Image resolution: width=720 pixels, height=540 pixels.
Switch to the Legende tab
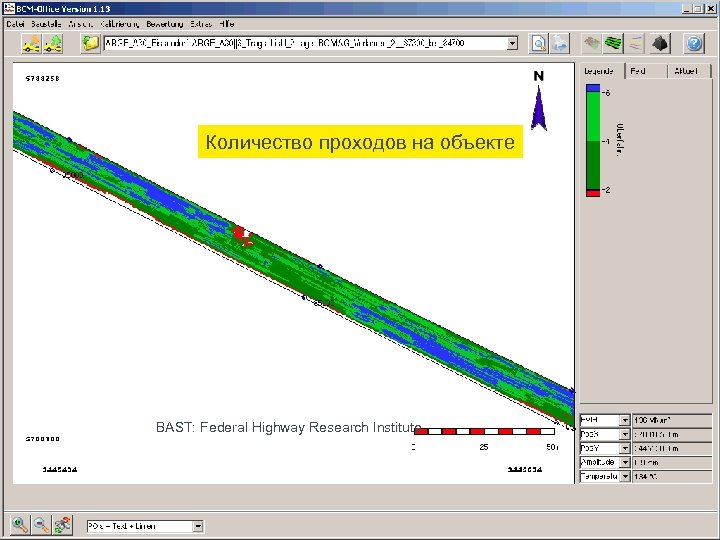(600, 71)
